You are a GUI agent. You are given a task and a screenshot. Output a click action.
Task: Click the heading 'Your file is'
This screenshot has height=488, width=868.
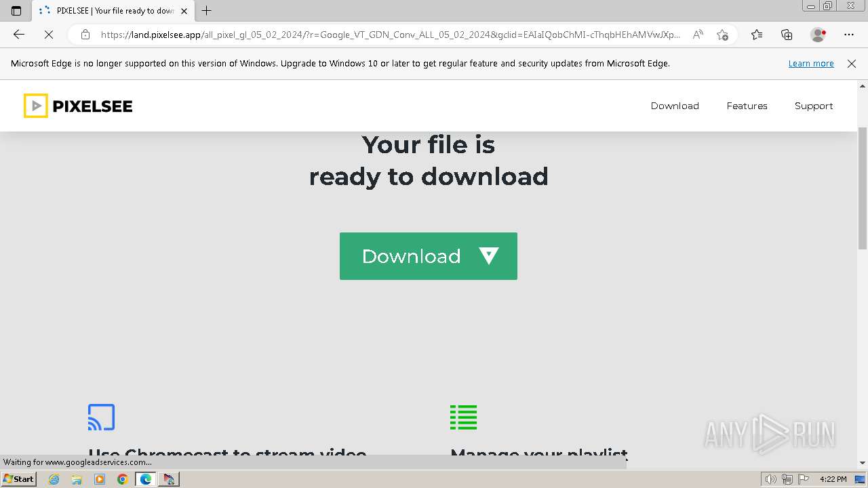(x=429, y=144)
